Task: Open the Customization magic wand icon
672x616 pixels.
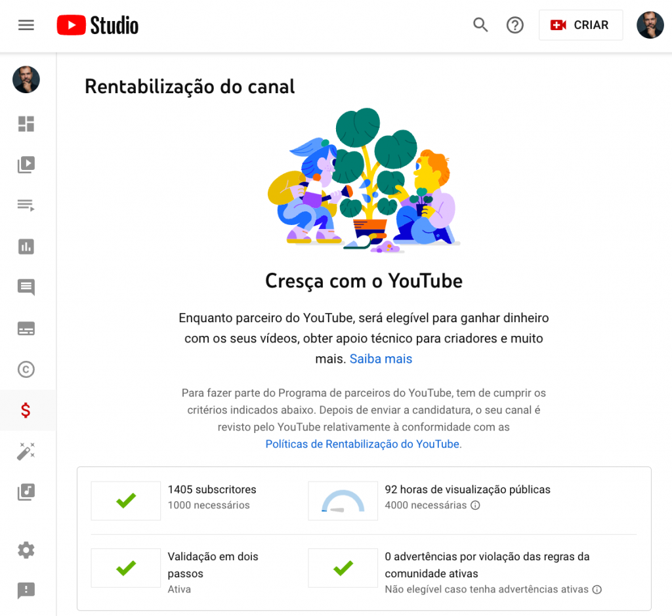Action: click(26, 451)
